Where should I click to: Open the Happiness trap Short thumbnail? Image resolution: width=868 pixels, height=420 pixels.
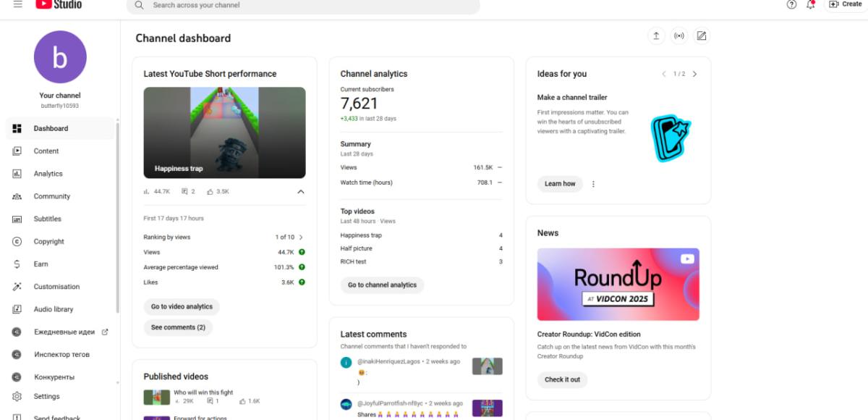[x=224, y=133]
